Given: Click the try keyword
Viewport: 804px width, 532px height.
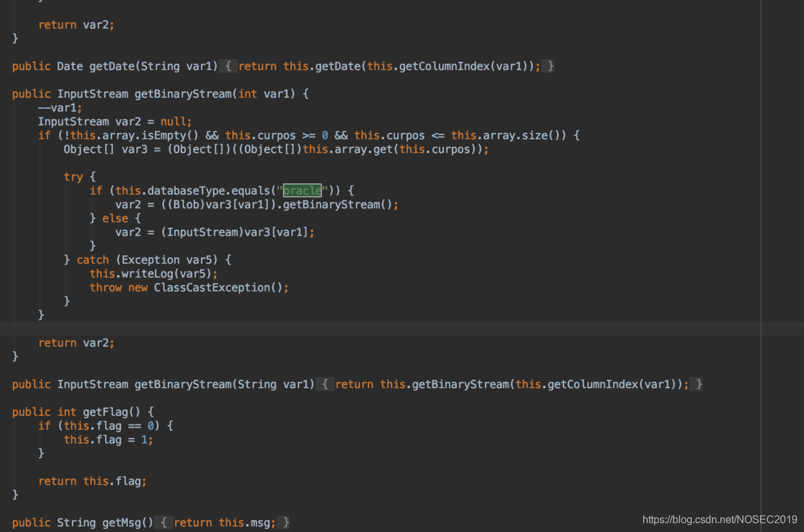Looking at the screenshot, I should [x=73, y=177].
